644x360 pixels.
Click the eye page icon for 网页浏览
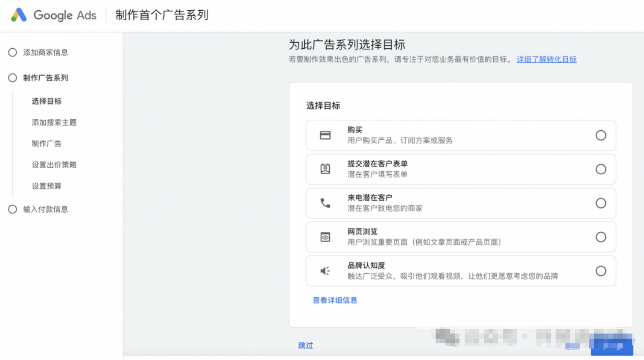325,237
